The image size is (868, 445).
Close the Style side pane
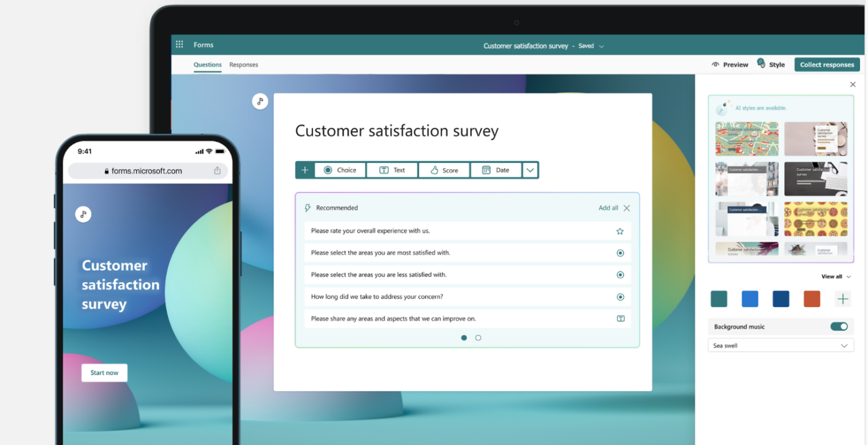[852, 84]
